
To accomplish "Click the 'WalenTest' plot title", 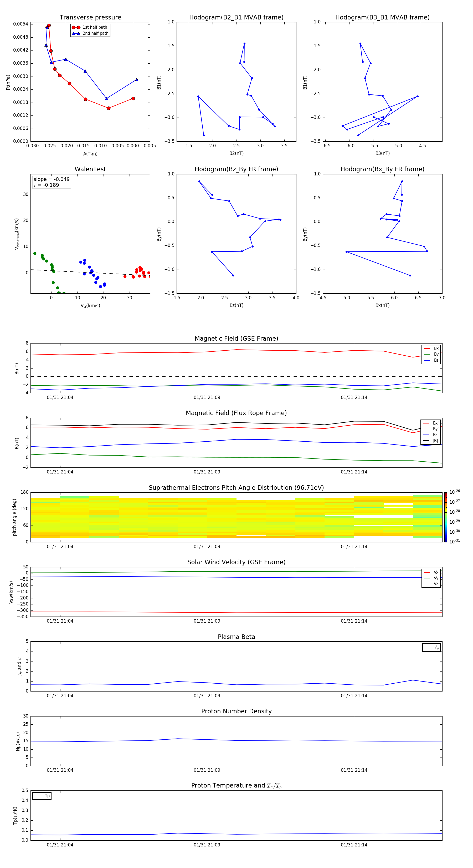I will tap(90, 169).
